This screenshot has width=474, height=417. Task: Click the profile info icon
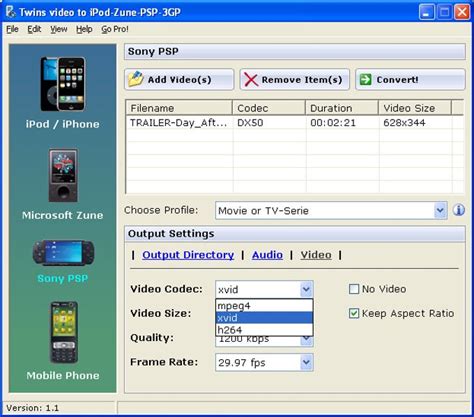pyautogui.click(x=459, y=210)
